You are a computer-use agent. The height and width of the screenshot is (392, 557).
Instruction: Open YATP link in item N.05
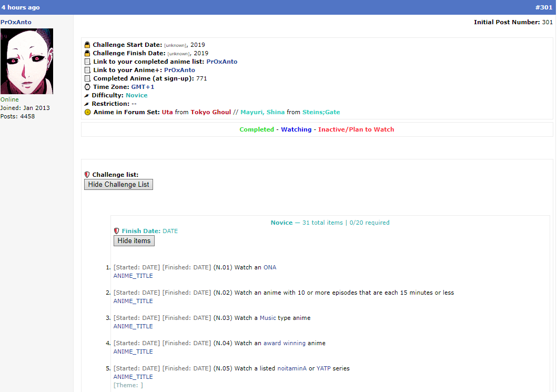[323, 368]
